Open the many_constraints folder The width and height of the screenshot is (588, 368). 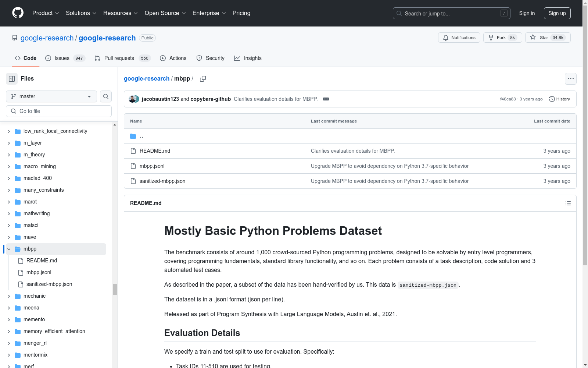(x=44, y=190)
